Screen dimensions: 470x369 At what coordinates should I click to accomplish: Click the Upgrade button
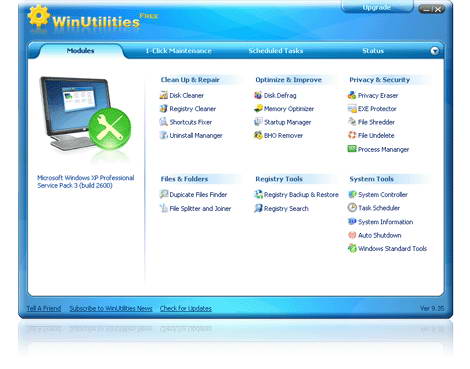(377, 7)
